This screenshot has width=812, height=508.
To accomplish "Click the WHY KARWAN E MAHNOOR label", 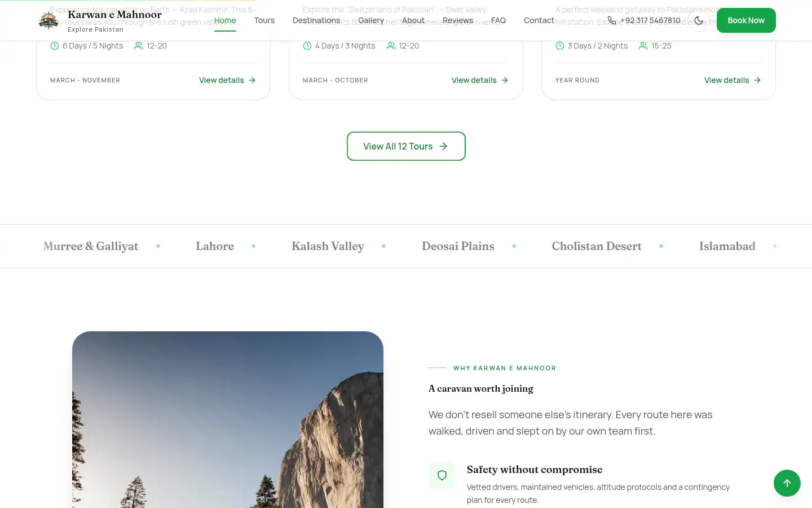I will 505,368.
